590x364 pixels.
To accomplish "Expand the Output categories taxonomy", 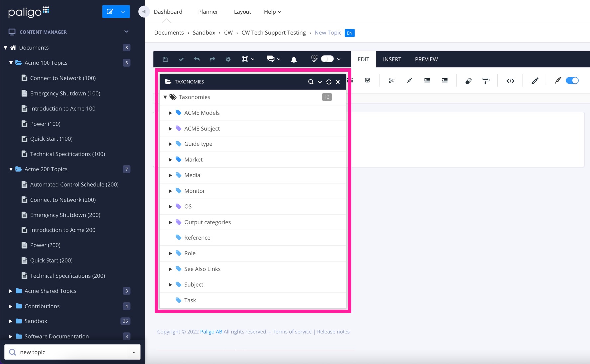I will (171, 222).
